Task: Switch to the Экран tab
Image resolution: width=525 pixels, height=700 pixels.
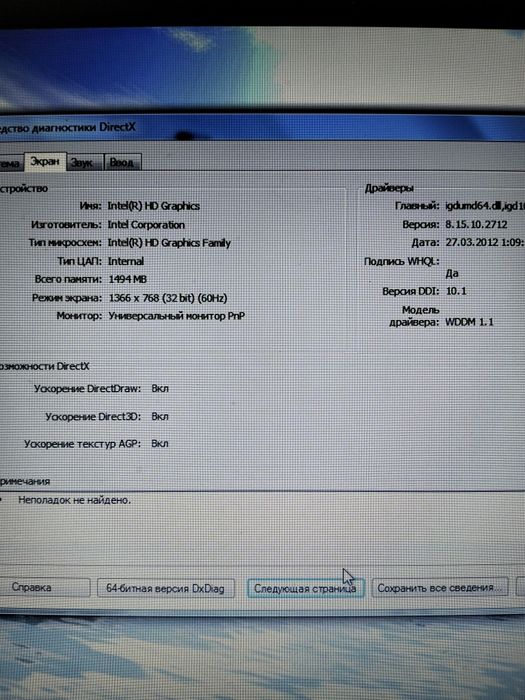Action: coord(45,161)
